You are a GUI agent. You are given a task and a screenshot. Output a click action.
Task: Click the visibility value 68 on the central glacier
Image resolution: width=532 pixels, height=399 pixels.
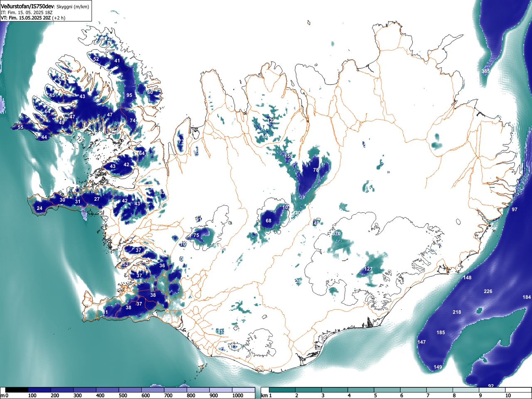268,221
